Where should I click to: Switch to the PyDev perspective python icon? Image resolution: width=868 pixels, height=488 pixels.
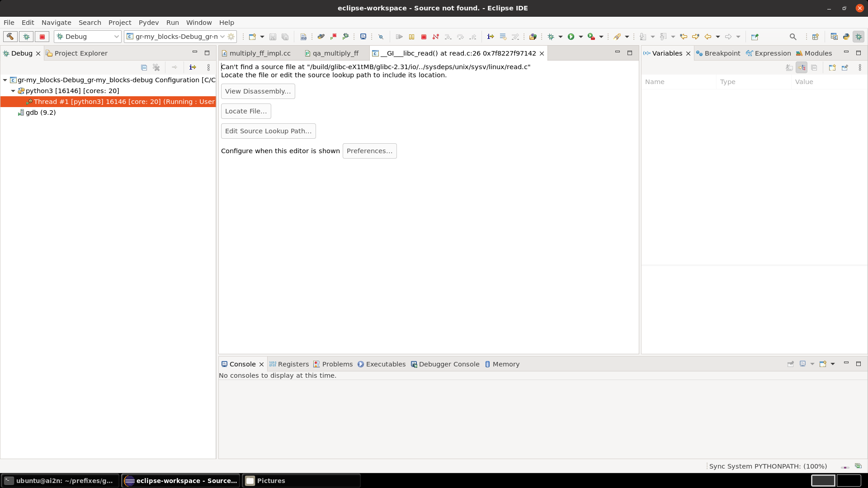pyautogui.click(x=846, y=37)
